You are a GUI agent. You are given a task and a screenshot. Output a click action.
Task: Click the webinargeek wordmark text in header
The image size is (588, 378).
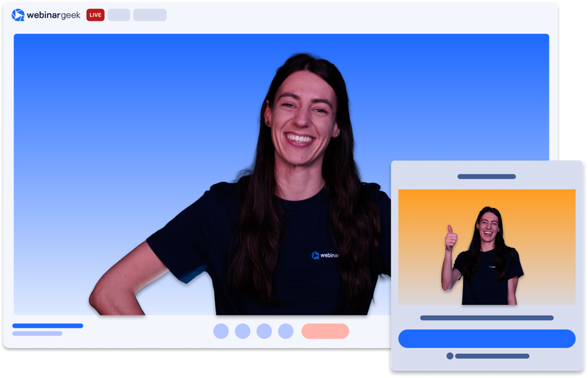click(54, 15)
